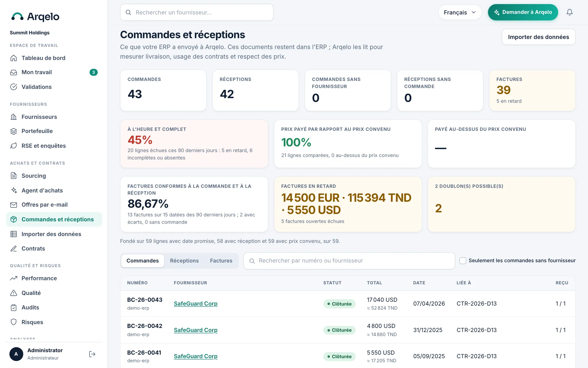588x368 pixels.
Task: Switch to the Réceptions tab
Action: [x=184, y=261]
